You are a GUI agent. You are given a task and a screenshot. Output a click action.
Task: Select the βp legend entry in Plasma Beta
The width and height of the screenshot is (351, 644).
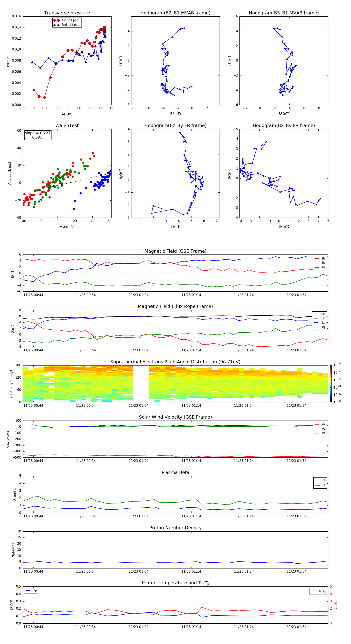pyautogui.click(x=320, y=480)
